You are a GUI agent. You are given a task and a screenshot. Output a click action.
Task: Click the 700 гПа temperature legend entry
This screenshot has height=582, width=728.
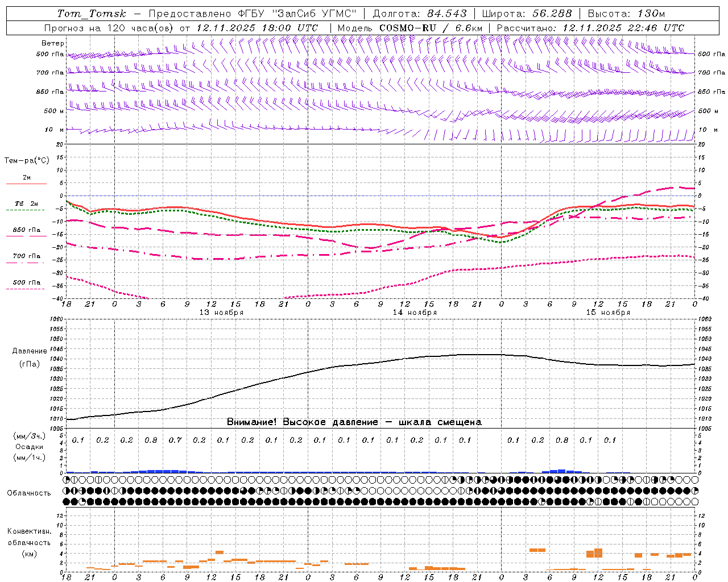click(x=27, y=256)
